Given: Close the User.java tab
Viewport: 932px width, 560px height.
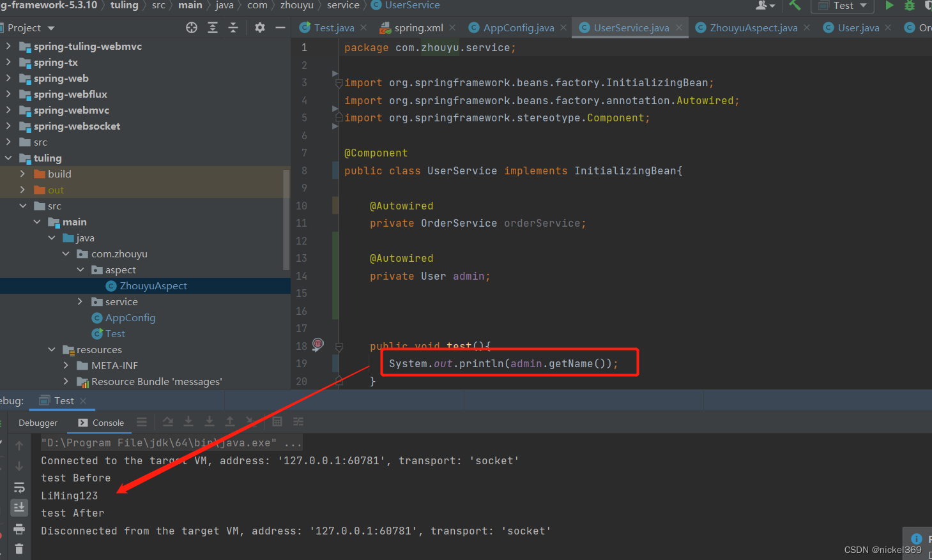Looking at the screenshot, I should tap(888, 27).
